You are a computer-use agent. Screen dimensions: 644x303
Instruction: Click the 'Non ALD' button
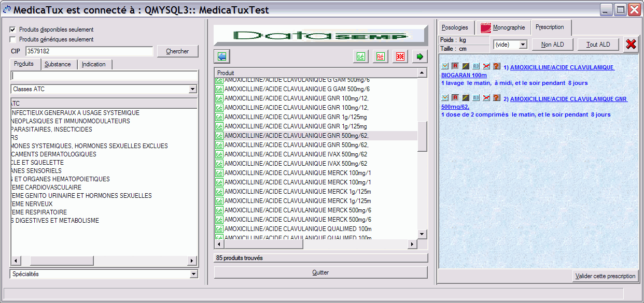pyautogui.click(x=553, y=45)
